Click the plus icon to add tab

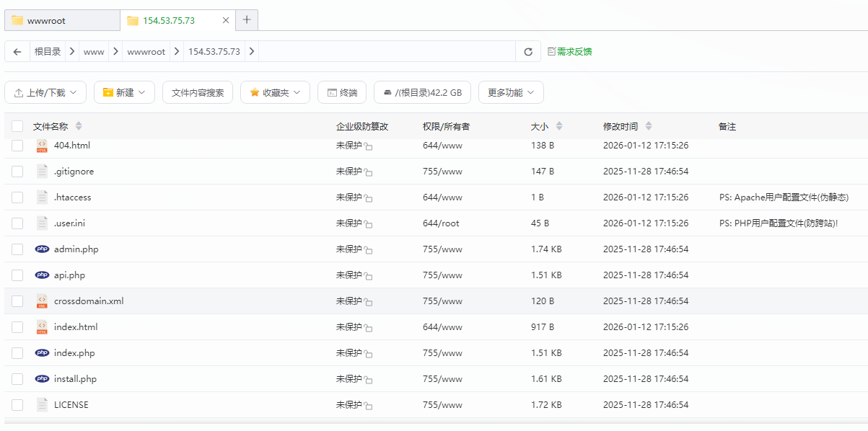(247, 20)
